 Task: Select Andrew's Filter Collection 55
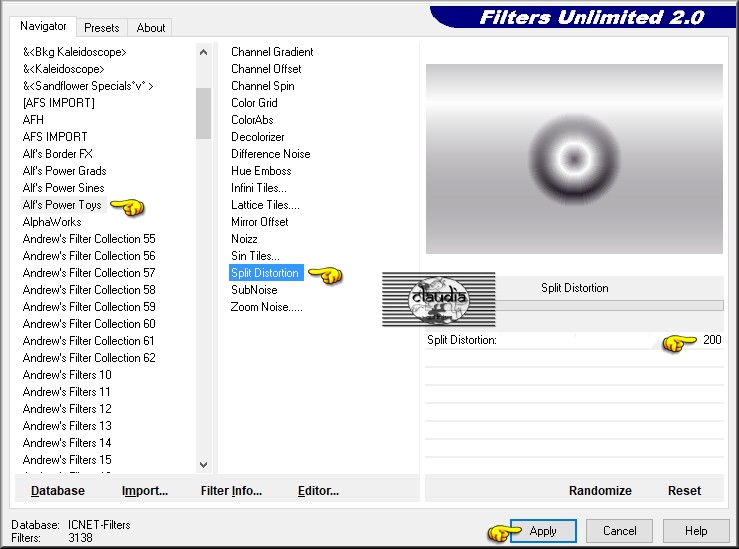pyautogui.click(x=89, y=239)
